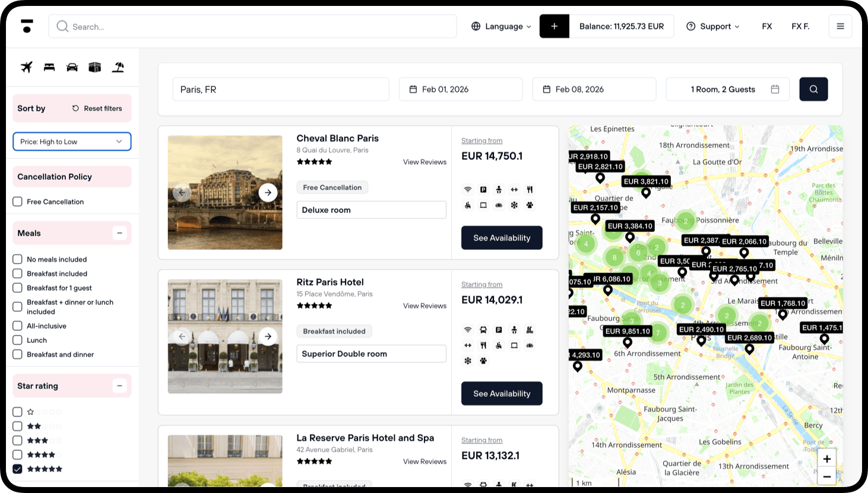868x493 pixels.
Task: Check the four-star rating filter
Action: point(18,454)
